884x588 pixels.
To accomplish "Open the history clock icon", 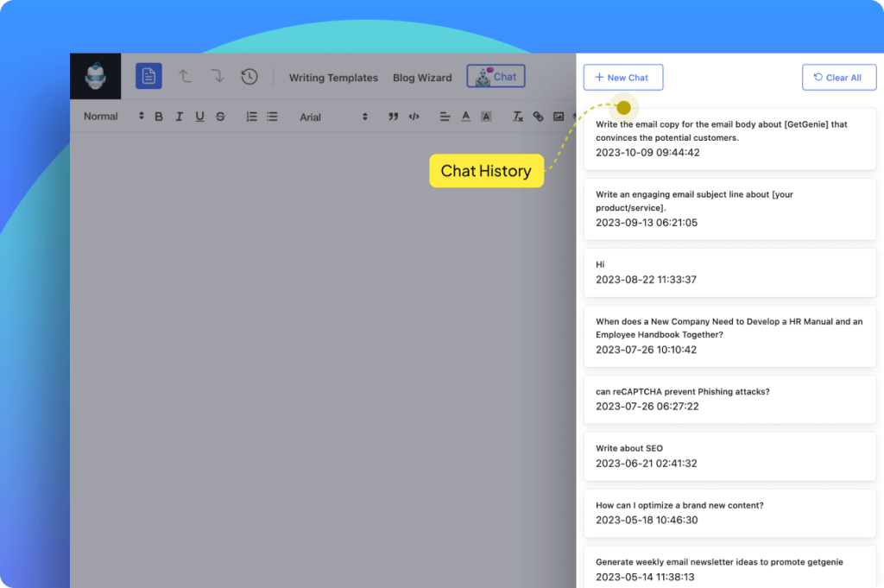I will point(249,76).
